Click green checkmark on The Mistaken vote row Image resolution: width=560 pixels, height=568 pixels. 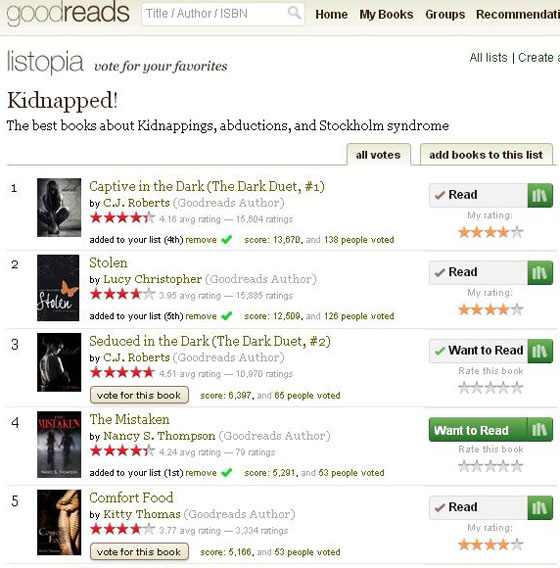(x=227, y=473)
